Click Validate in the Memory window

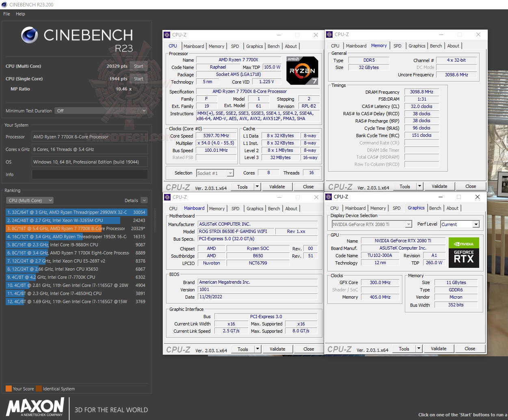[439, 186]
